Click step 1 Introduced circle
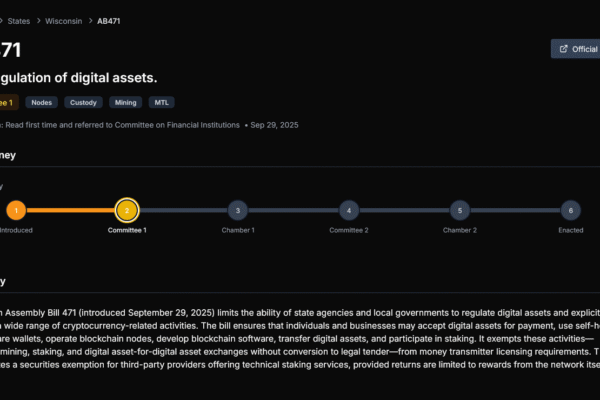The width and height of the screenshot is (600, 400). click(16, 210)
